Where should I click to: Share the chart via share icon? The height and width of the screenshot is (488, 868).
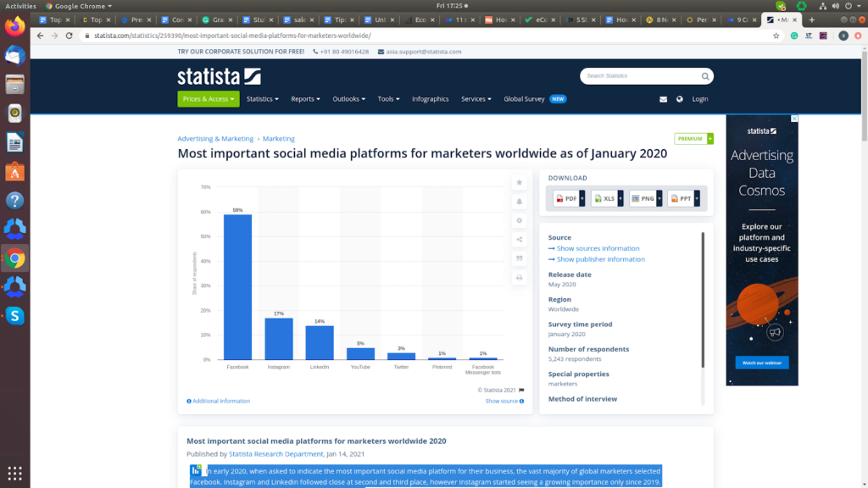tap(520, 240)
